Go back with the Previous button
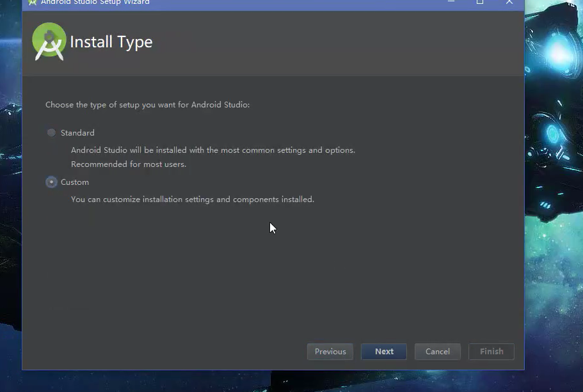This screenshot has width=583, height=392. coord(330,352)
